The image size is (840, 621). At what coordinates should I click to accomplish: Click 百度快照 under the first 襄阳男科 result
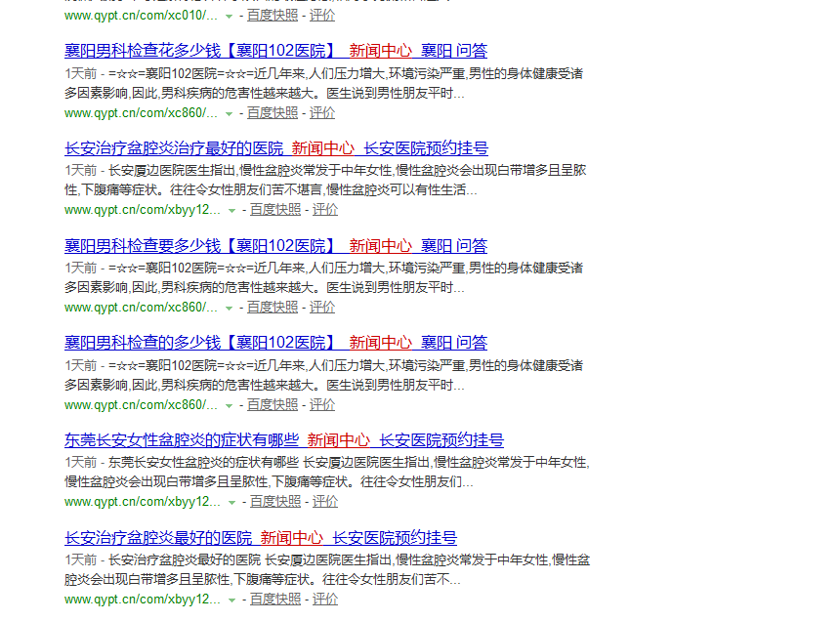(273, 112)
